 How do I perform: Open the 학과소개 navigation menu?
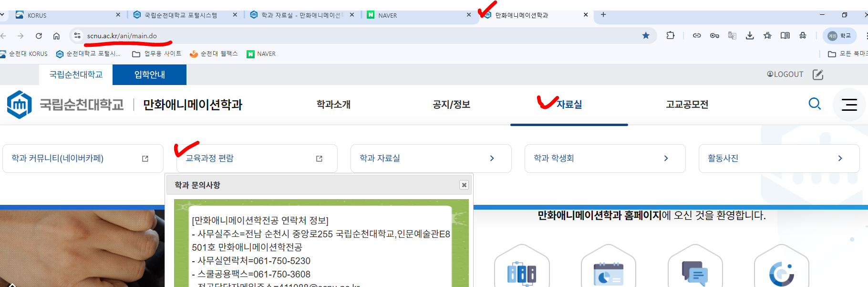[333, 105]
